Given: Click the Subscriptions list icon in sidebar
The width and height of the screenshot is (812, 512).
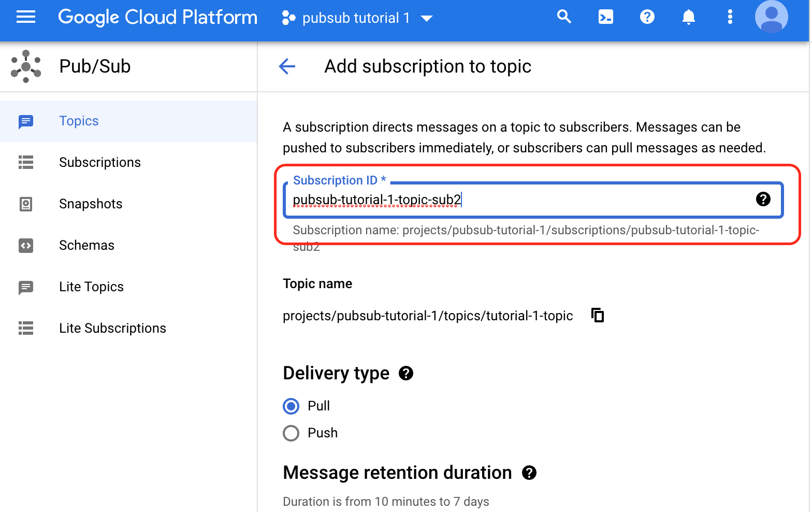Looking at the screenshot, I should (26, 162).
